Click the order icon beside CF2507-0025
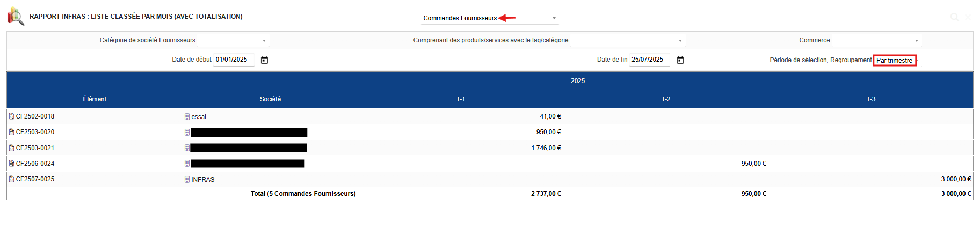 pyautogui.click(x=11, y=179)
